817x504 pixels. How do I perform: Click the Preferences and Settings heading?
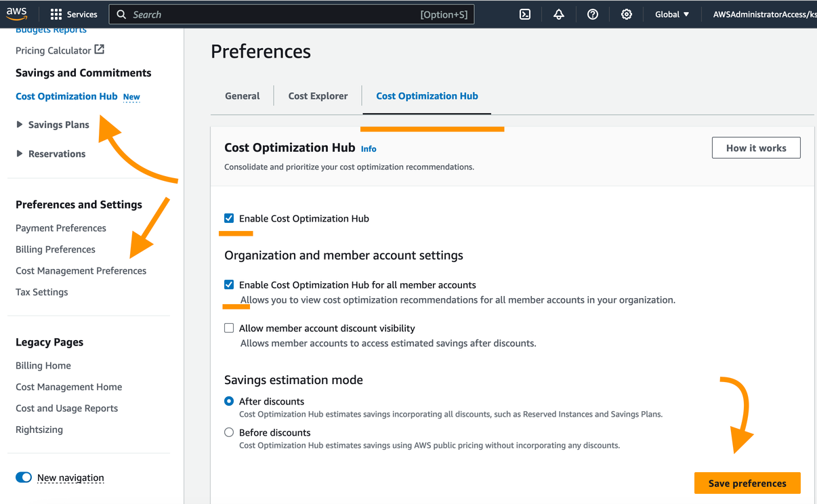tap(79, 205)
